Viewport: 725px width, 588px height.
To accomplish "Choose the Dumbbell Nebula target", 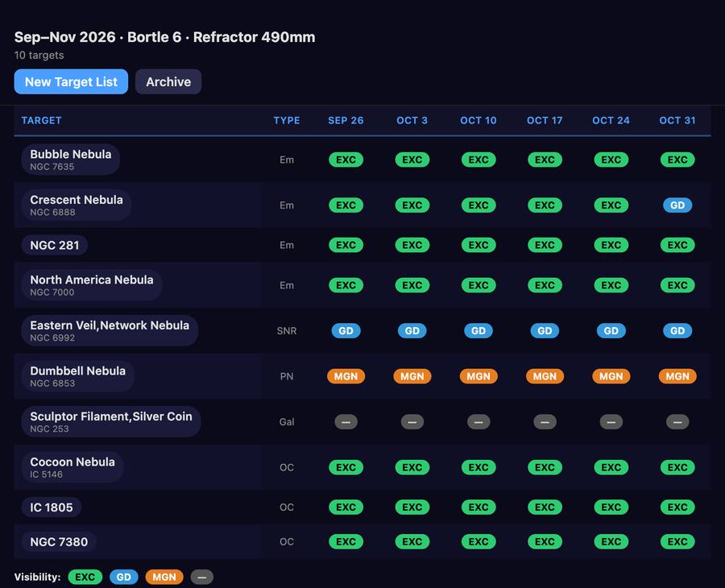I will (x=77, y=376).
